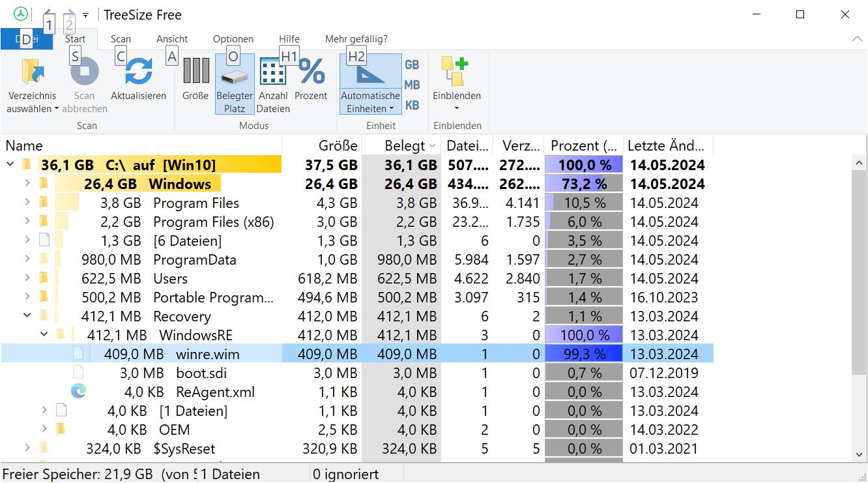Image resolution: width=868 pixels, height=483 pixels.
Task: Switch to the Start ribbon tab
Action: click(76, 39)
